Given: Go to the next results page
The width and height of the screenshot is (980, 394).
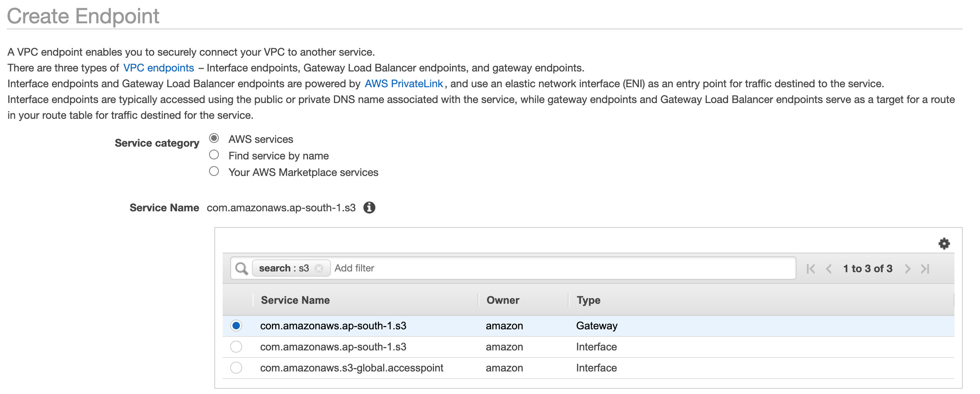Looking at the screenshot, I should point(908,269).
